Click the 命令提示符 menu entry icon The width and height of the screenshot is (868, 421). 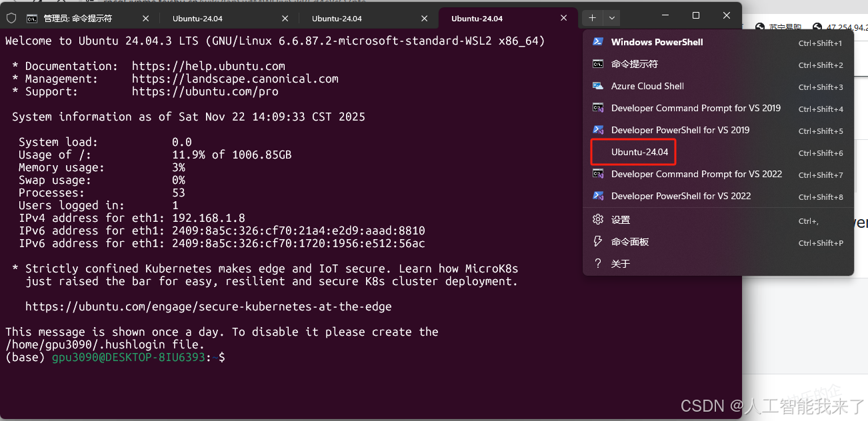click(598, 64)
